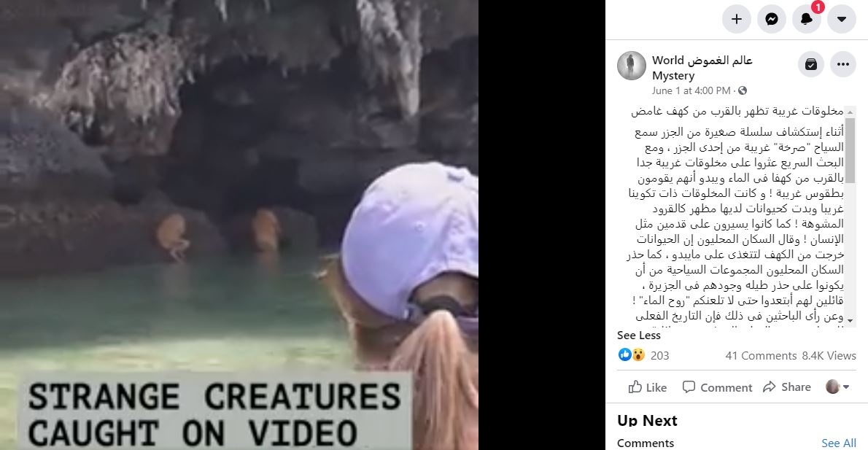See All comments link
This screenshot has width=868, height=450.
[x=839, y=443]
